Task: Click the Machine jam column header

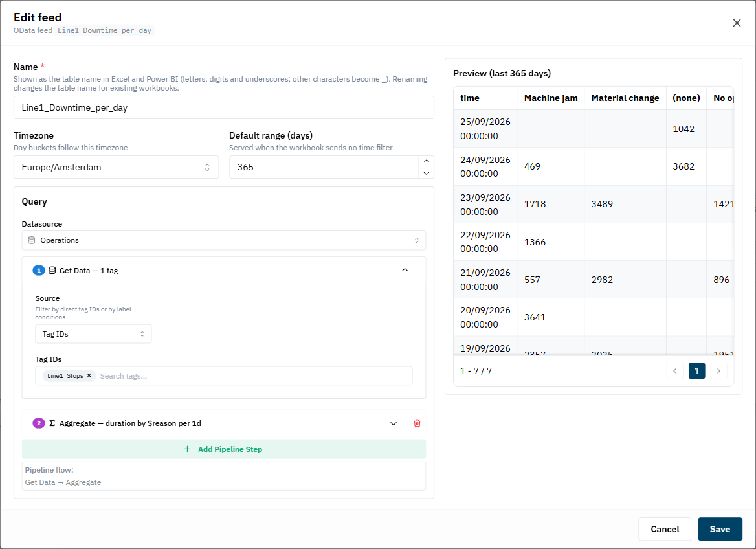Action: click(551, 98)
